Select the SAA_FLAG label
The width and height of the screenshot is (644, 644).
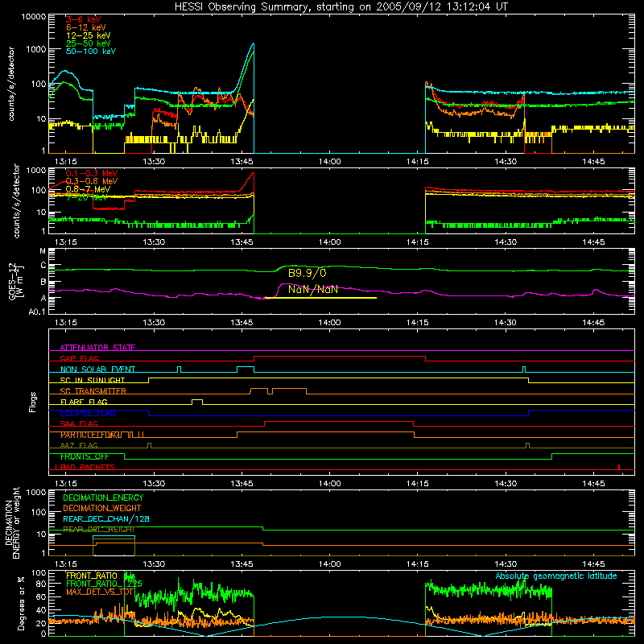79,423
